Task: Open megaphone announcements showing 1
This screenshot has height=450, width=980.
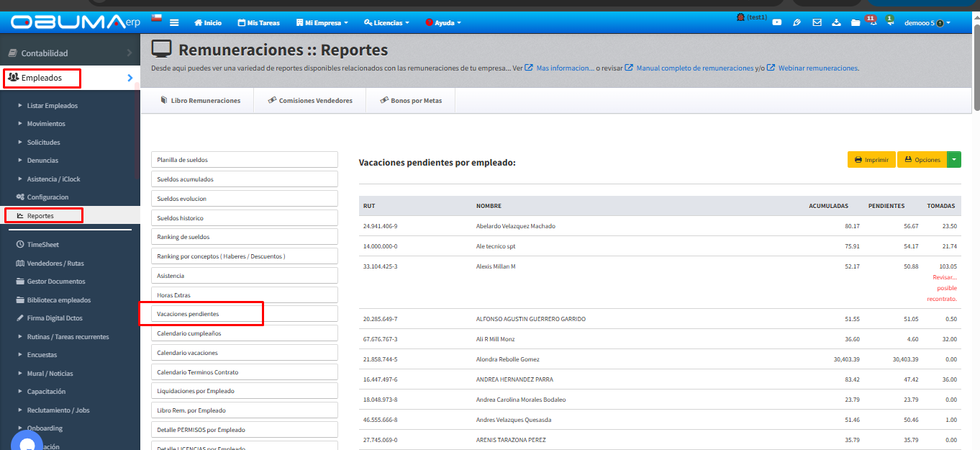Action: pos(890,20)
